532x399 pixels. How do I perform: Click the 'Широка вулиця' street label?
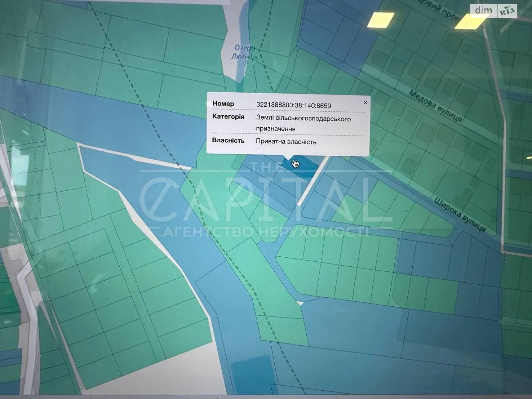461,215
